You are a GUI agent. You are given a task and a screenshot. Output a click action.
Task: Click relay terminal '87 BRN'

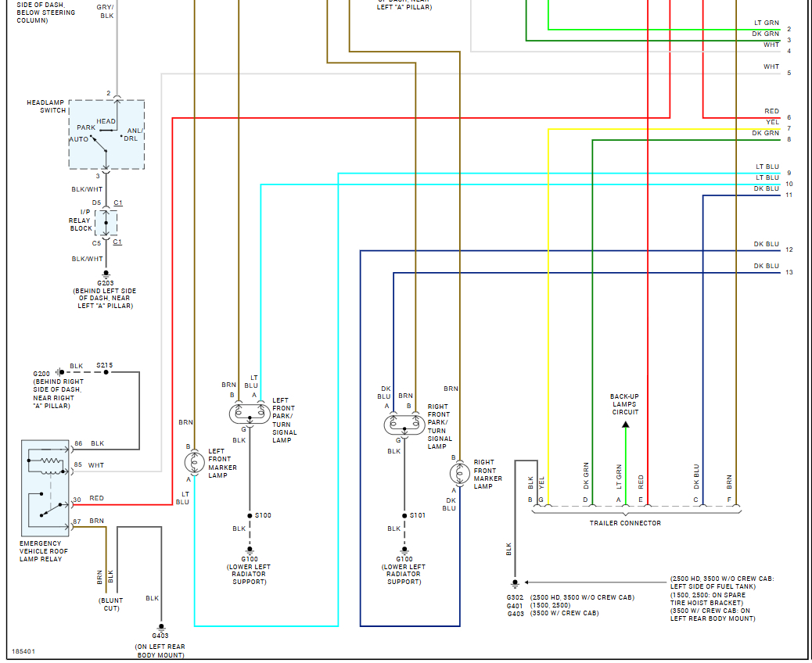point(88,521)
